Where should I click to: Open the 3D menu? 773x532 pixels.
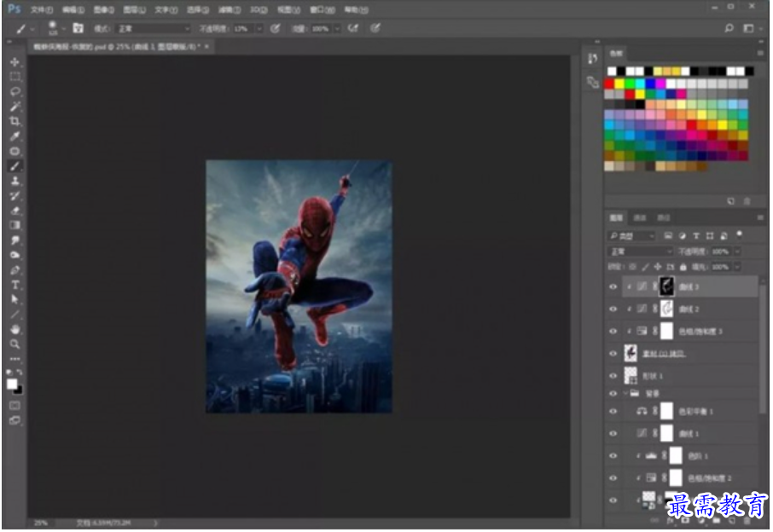click(259, 9)
